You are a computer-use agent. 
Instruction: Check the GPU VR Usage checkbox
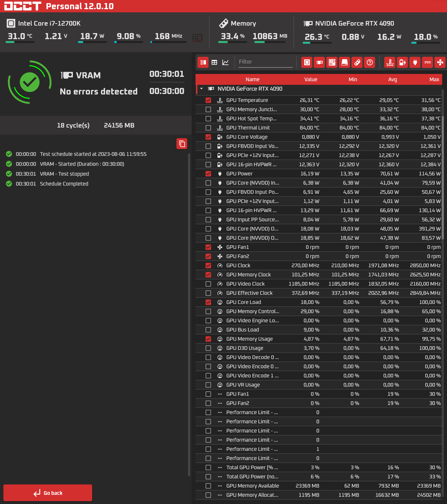208,385
